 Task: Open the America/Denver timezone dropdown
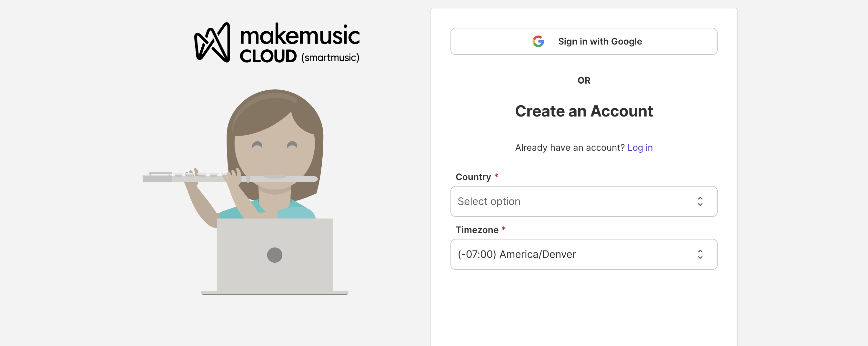click(x=573, y=254)
